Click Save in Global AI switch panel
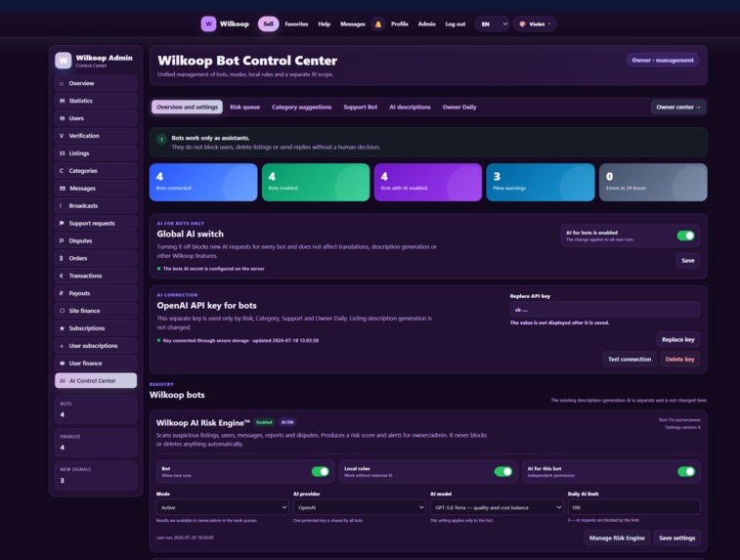This screenshot has height=560, width=740. click(687, 260)
